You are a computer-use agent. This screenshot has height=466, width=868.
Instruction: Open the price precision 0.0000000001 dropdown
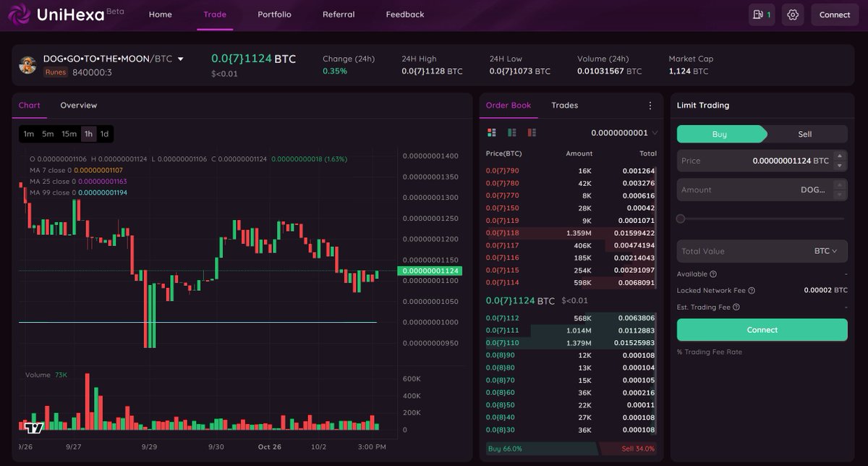624,132
